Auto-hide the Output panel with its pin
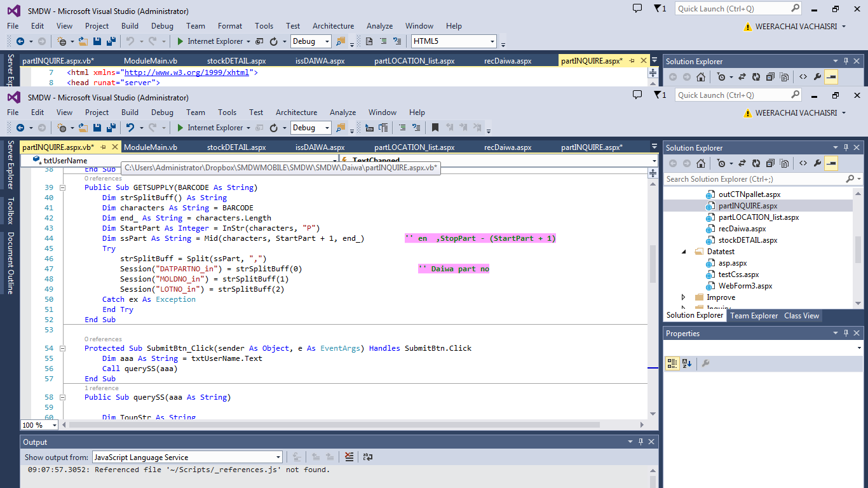The height and width of the screenshot is (488, 868). point(640,442)
